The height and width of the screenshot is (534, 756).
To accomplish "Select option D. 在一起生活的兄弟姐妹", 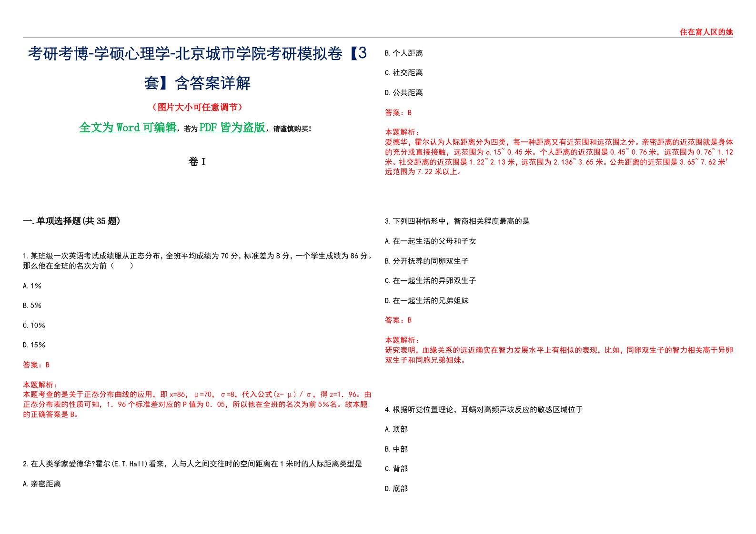I will [x=426, y=300].
